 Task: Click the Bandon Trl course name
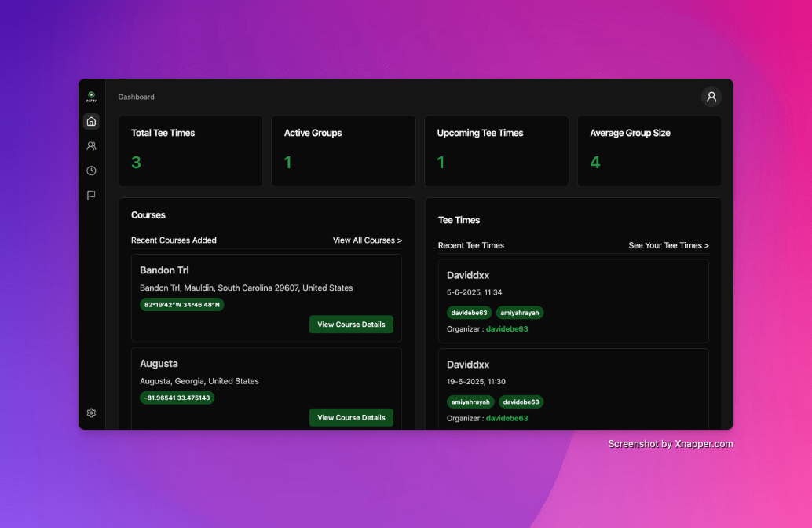[x=164, y=270]
